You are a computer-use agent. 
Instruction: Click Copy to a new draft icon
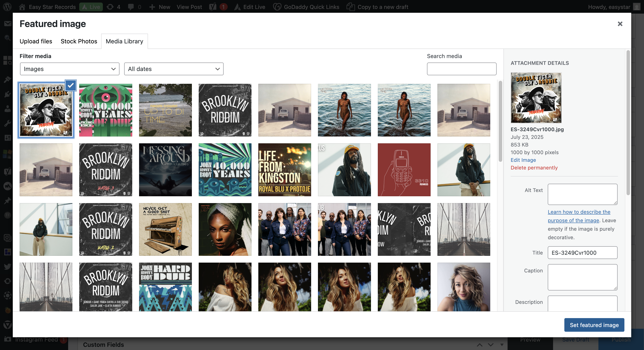pyautogui.click(x=351, y=7)
